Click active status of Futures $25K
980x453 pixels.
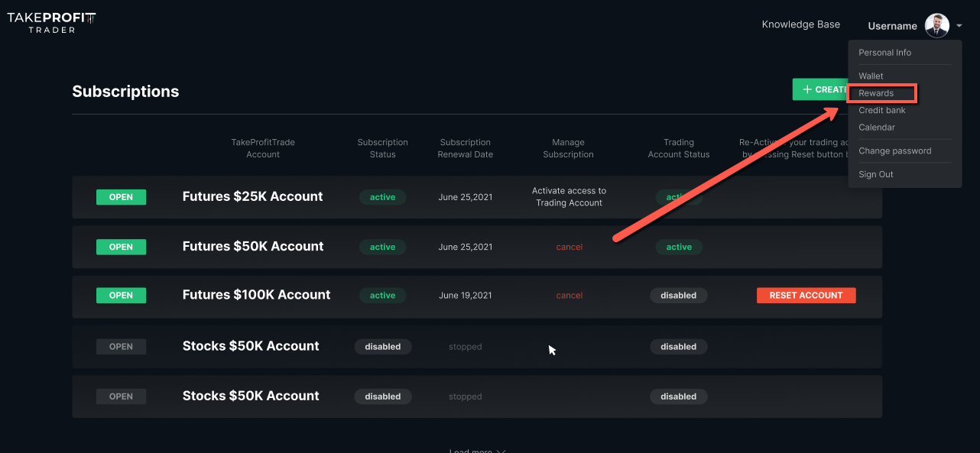click(382, 197)
